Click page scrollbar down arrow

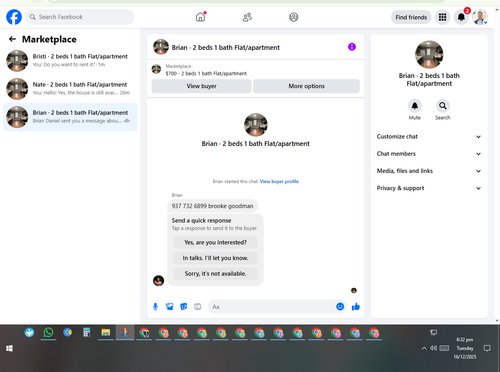(x=497, y=321)
